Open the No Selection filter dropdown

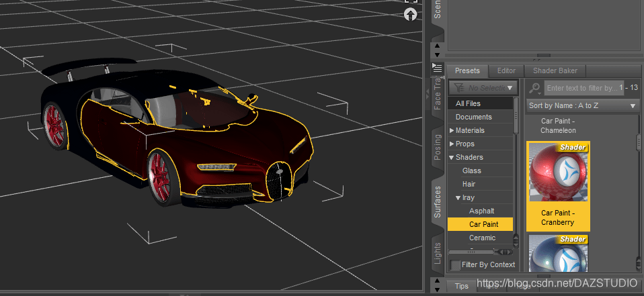coord(483,88)
